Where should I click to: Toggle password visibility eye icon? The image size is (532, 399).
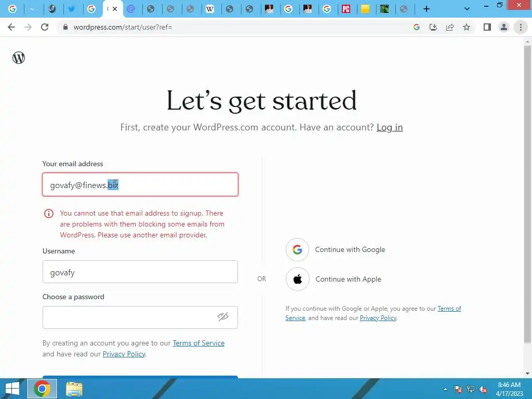[x=223, y=316]
